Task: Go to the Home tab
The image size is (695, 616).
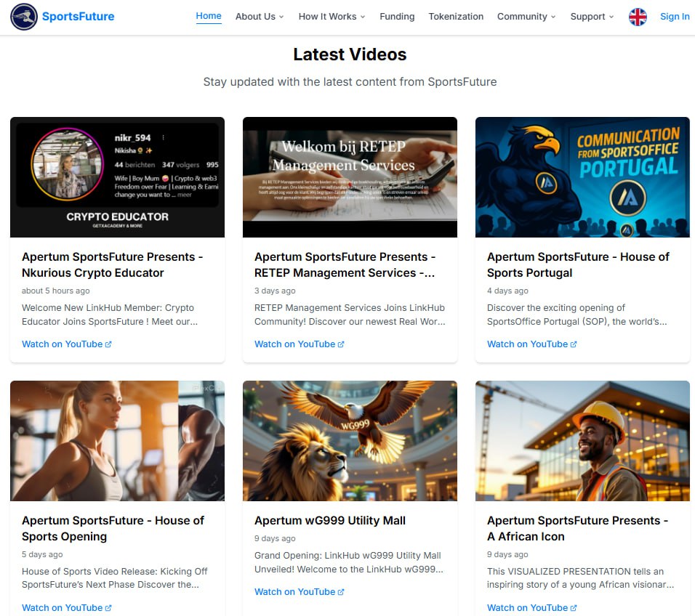Action: coord(209,16)
